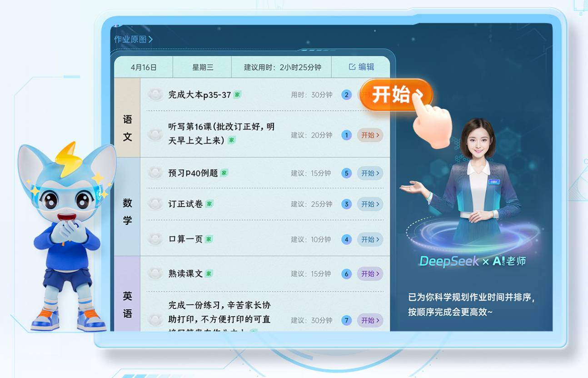Start the 订正试卷 task
This screenshot has width=588, height=378.
click(x=370, y=204)
